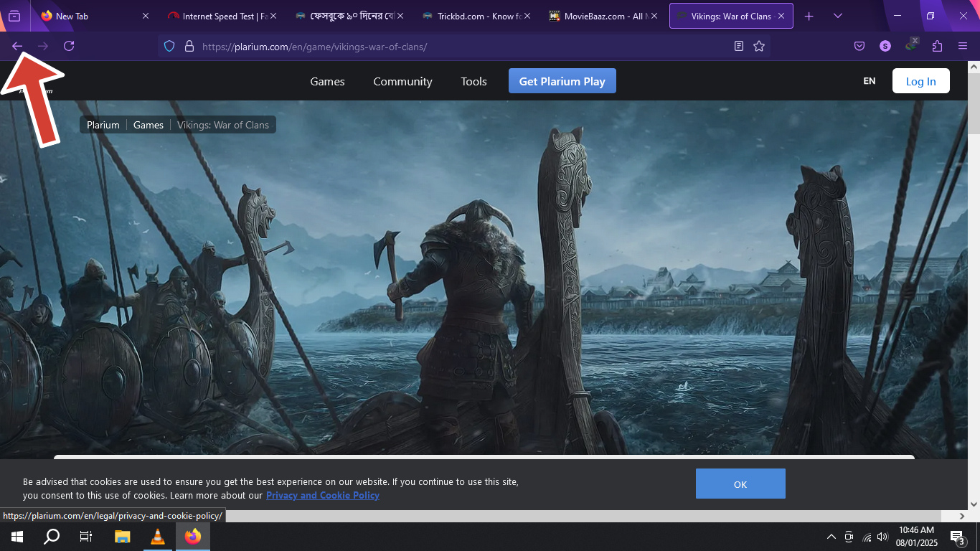Open the Games navigation menu
The height and width of the screenshot is (551, 980).
tap(327, 81)
